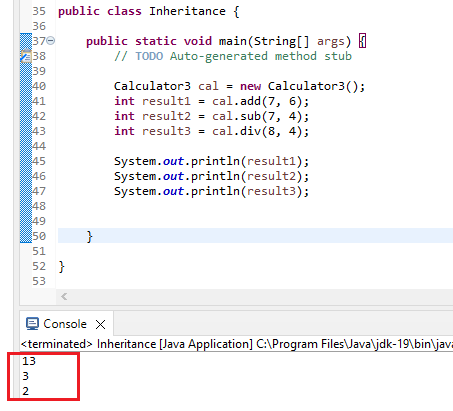Click 'println(result3)' statement on line 47

[x=211, y=191]
